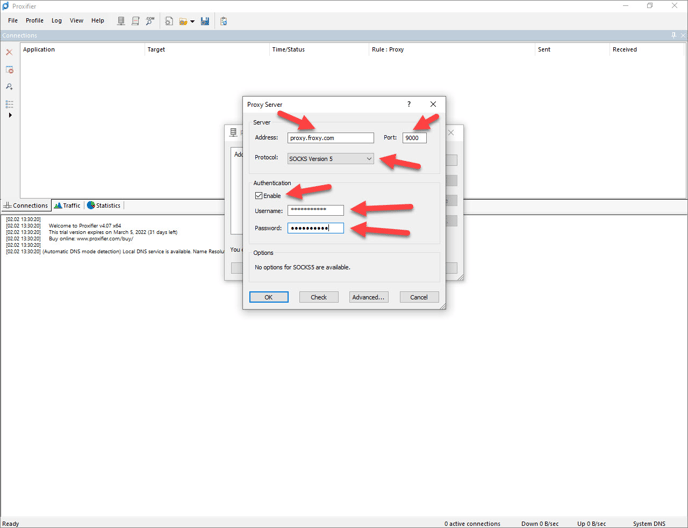Image resolution: width=688 pixels, height=528 pixels.
Task: Click the Username input field
Action: [x=315, y=210]
